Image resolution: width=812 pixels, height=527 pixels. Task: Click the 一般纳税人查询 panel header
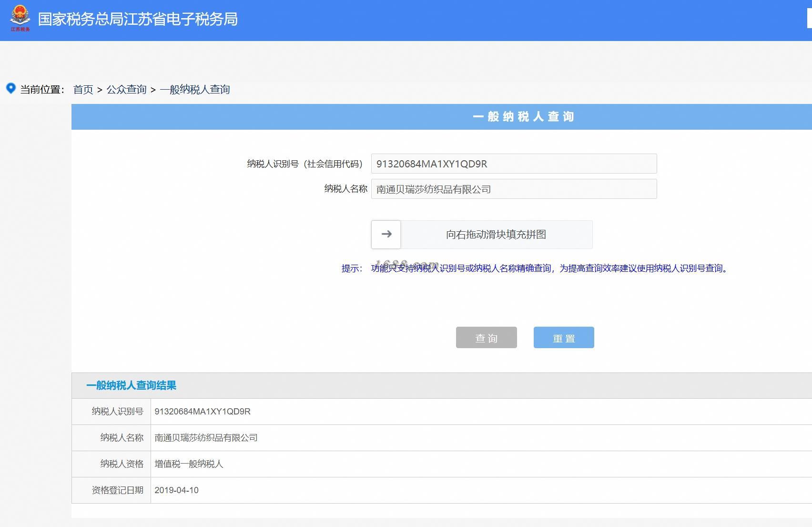(x=442, y=117)
